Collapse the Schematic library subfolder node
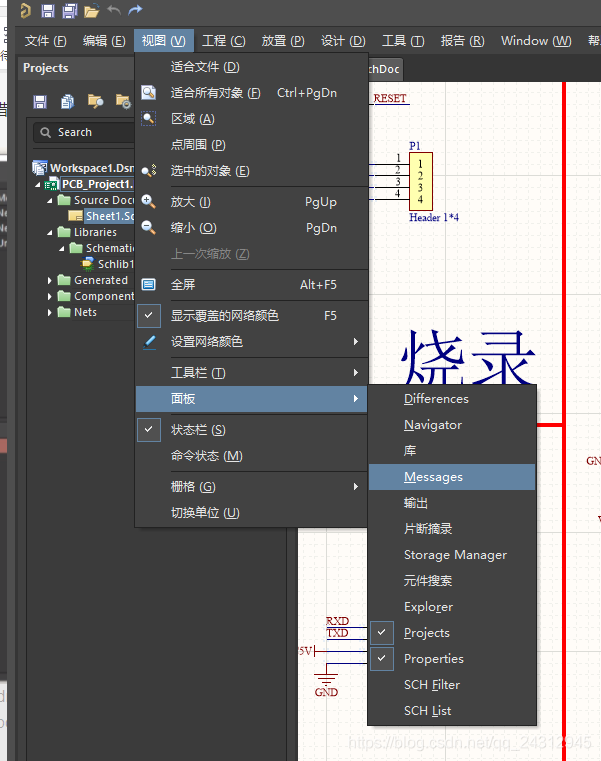This screenshot has width=601, height=761. click(62, 248)
